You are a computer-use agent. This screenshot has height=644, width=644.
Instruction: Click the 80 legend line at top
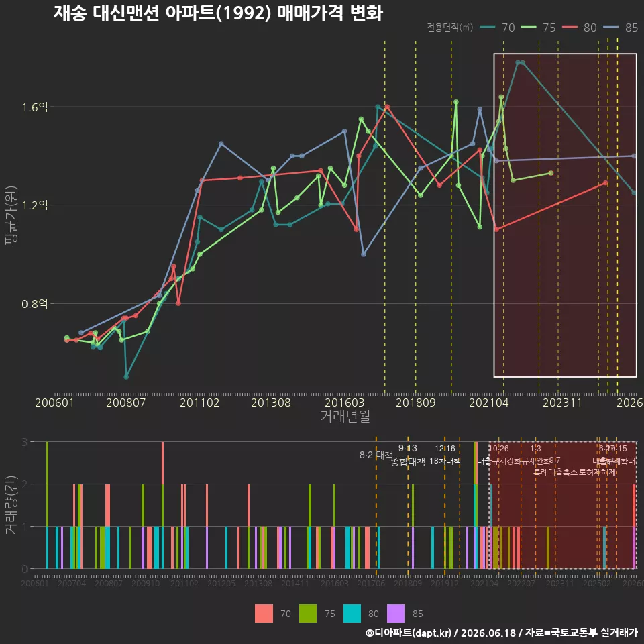570,27
